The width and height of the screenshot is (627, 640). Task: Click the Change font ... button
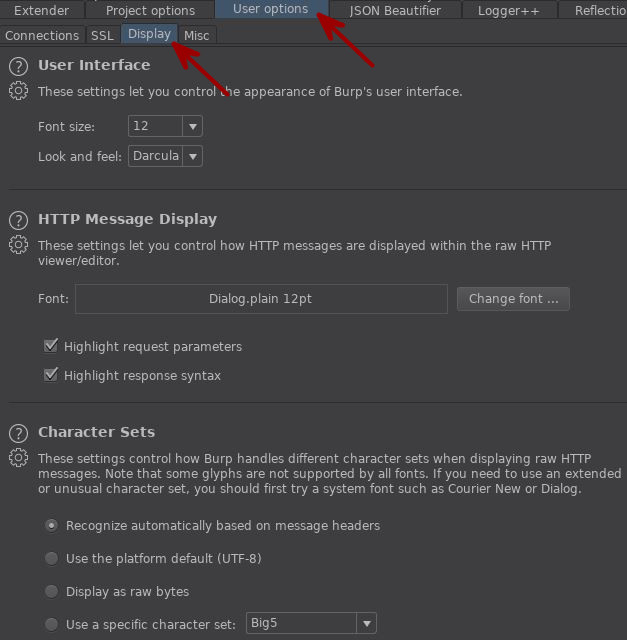point(513,299)
